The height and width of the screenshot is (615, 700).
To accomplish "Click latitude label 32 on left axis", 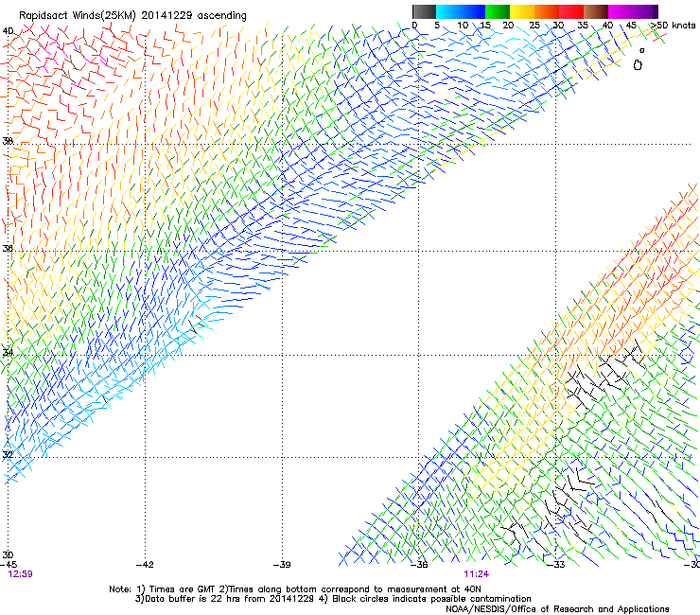I will [8, 455].
